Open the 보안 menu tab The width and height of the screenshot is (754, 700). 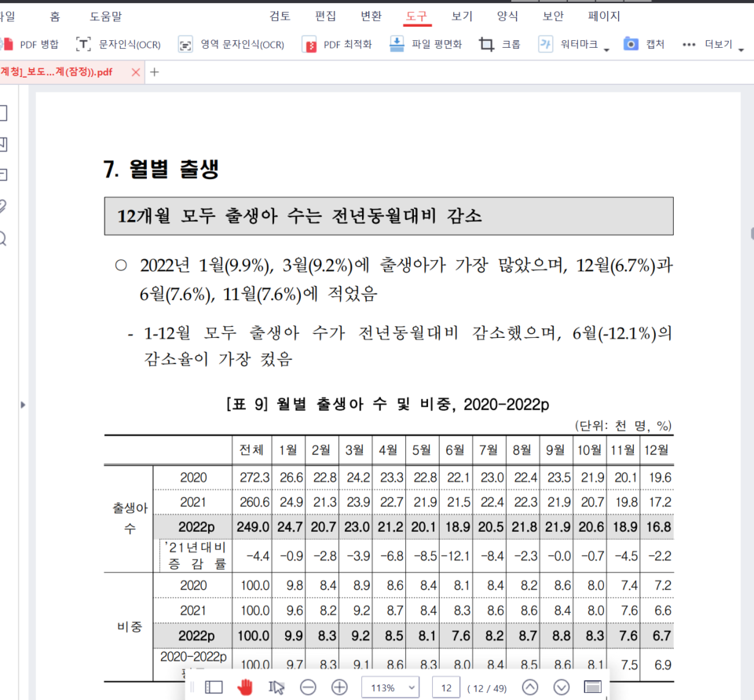point(553,16)
